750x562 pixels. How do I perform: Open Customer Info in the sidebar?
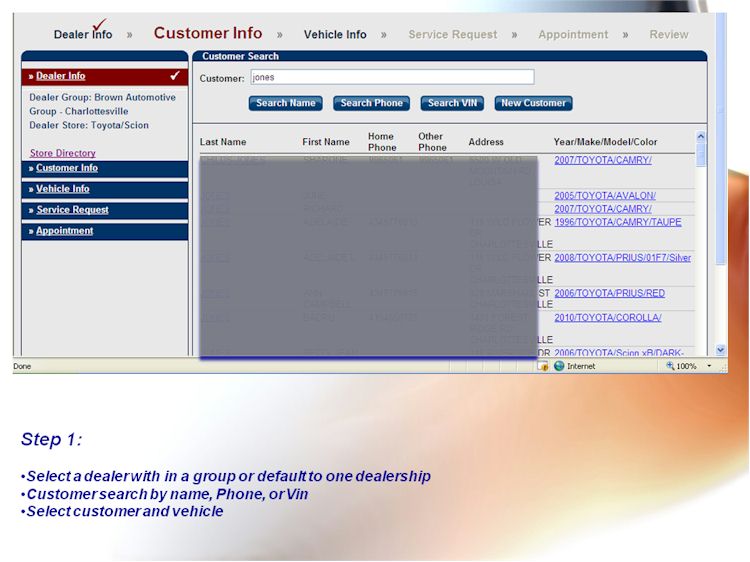point(66,168)
